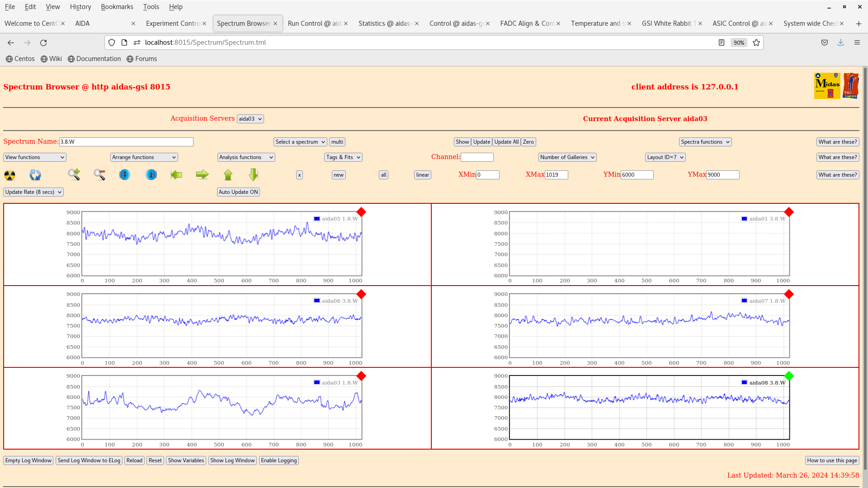Open the Layout ID=7 dropdown

665,157
